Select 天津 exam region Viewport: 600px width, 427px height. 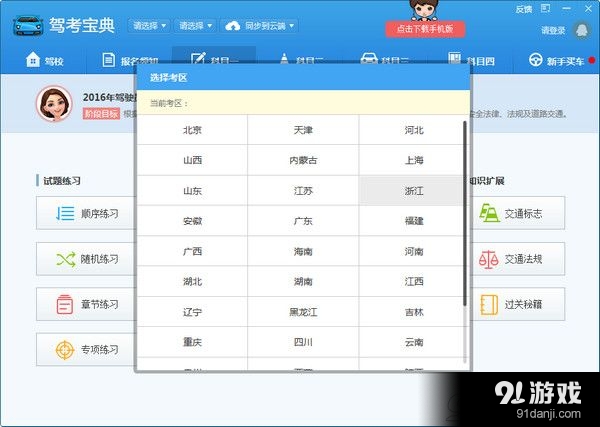[303, 130]
